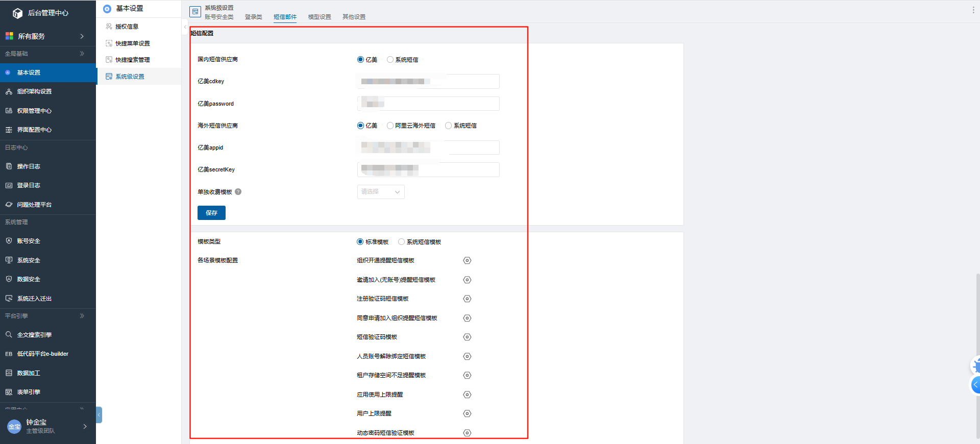Open 账号安全 in sidebar

(48, 241)
